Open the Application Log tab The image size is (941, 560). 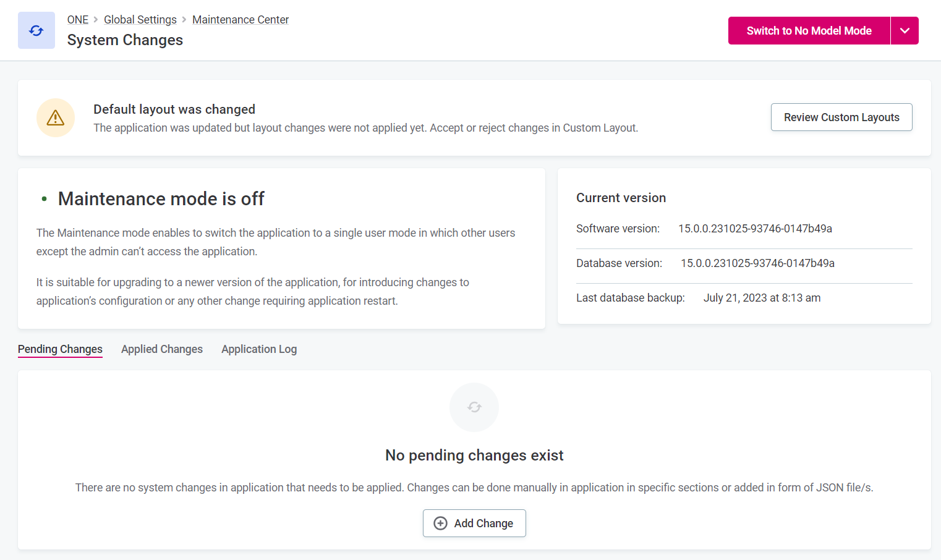(258, 349)
